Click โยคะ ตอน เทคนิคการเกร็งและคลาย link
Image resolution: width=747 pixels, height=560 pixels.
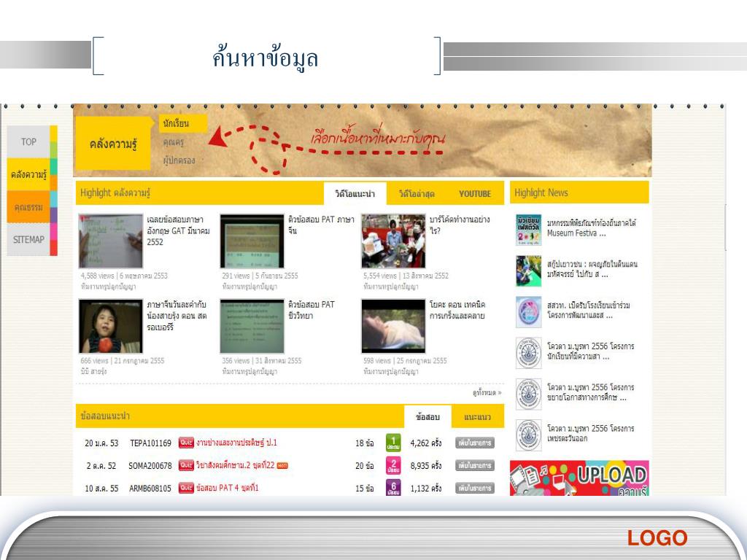pos(457,310)
